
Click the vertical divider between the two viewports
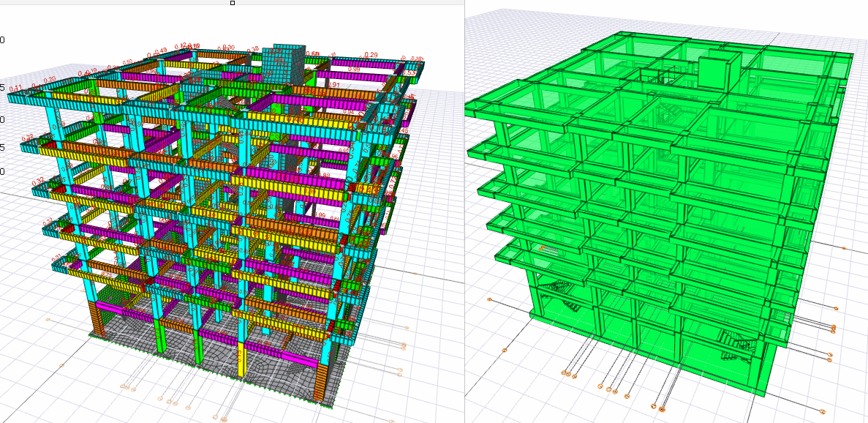[x=464, y=220]
